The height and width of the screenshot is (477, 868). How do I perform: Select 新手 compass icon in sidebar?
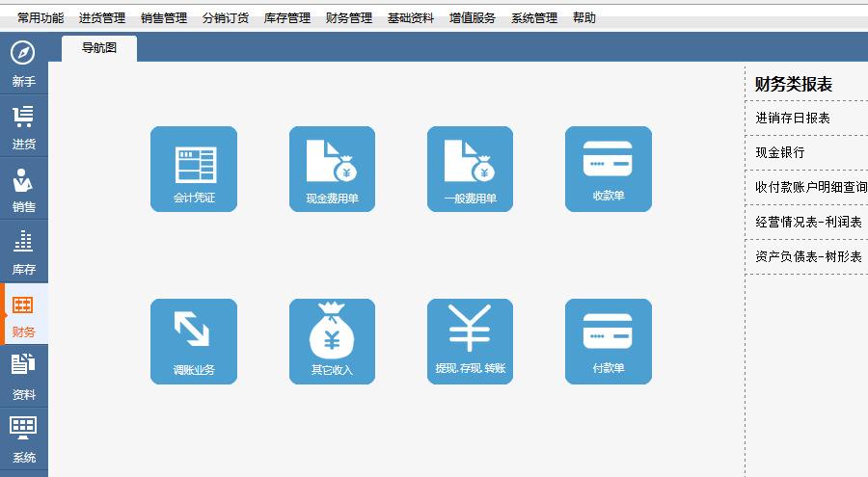tap(23, 64)
